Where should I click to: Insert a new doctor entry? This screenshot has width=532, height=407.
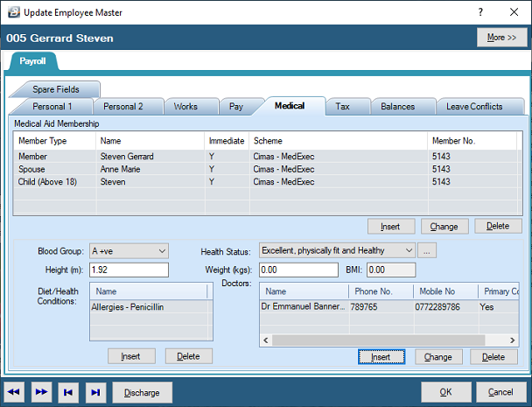pyautogui.click(x=381, y=357)
